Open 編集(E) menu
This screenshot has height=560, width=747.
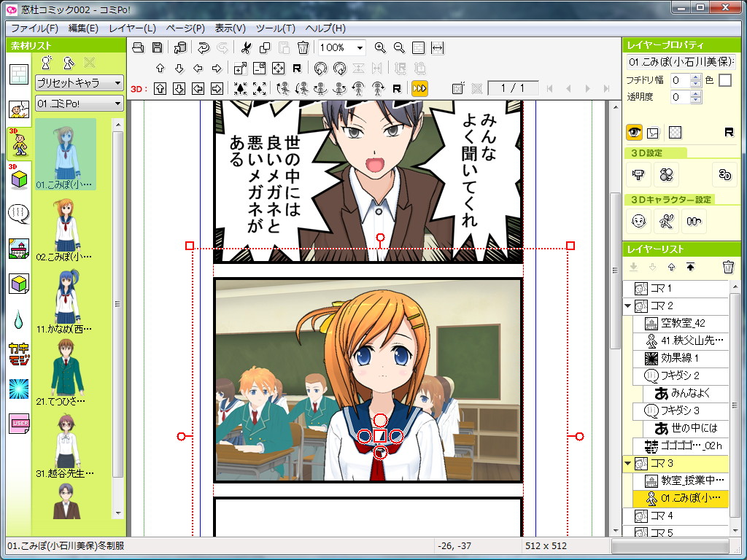point(83,28)
